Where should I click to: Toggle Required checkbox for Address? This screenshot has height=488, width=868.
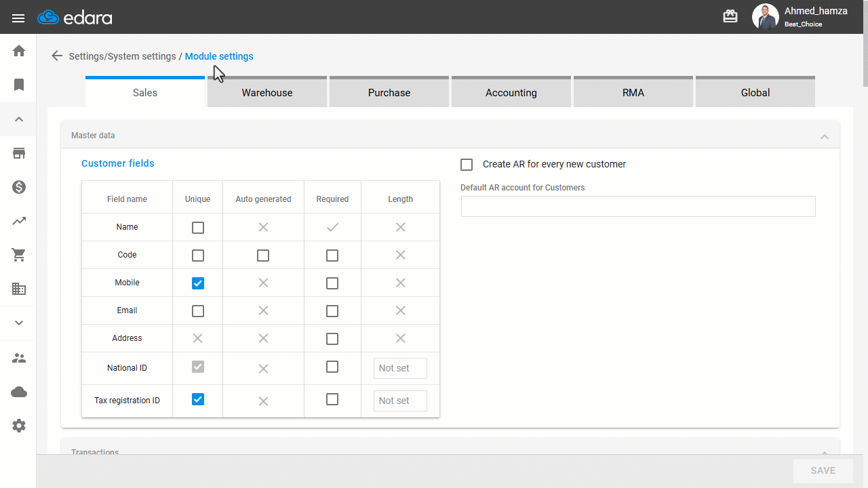point(332,339)
